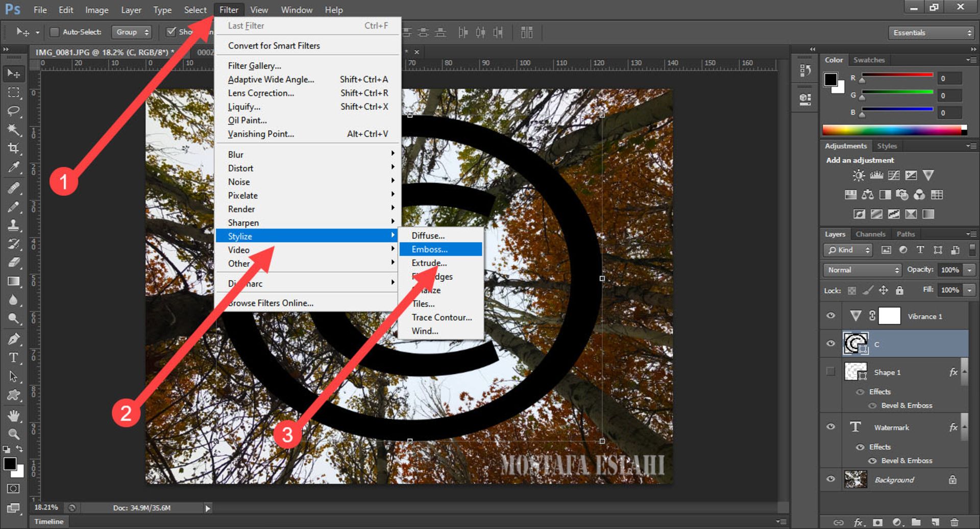Select the Rectangular Marquee tool
This screenshot has width=980, height=529.
tap(13, 92)
